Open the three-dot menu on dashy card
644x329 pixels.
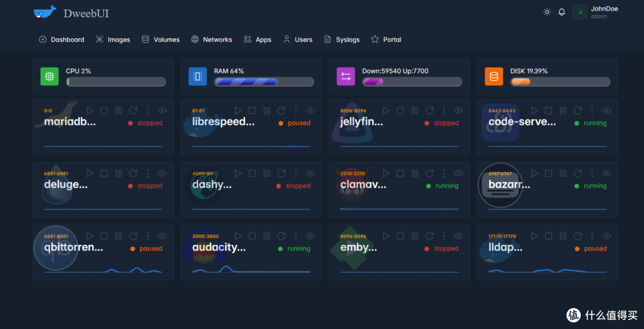(296, 173)
